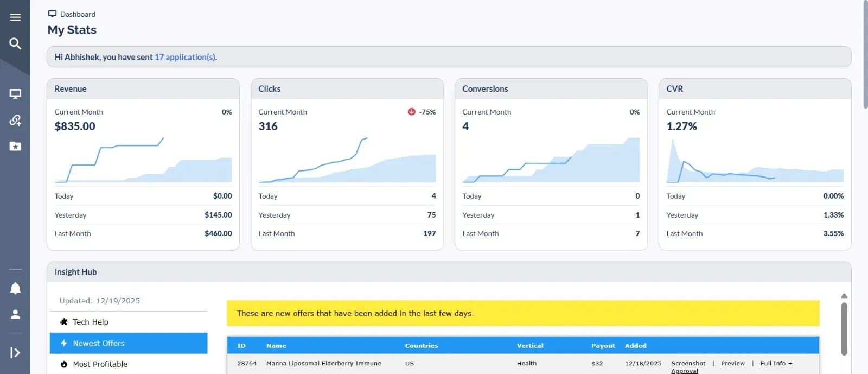Expand Full Info + for Manna offer
Screen dimensions: 868x374
776,363
